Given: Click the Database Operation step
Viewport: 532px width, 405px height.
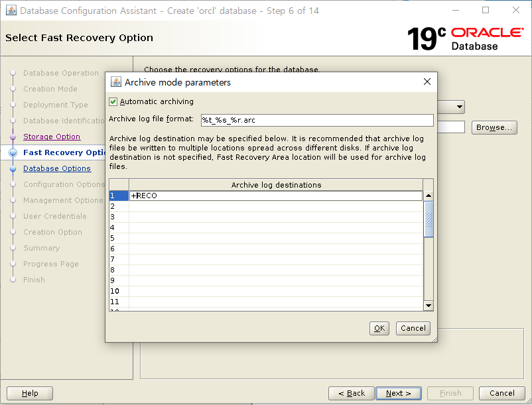Looking at the screenshot, I should [x=61, y=73].
